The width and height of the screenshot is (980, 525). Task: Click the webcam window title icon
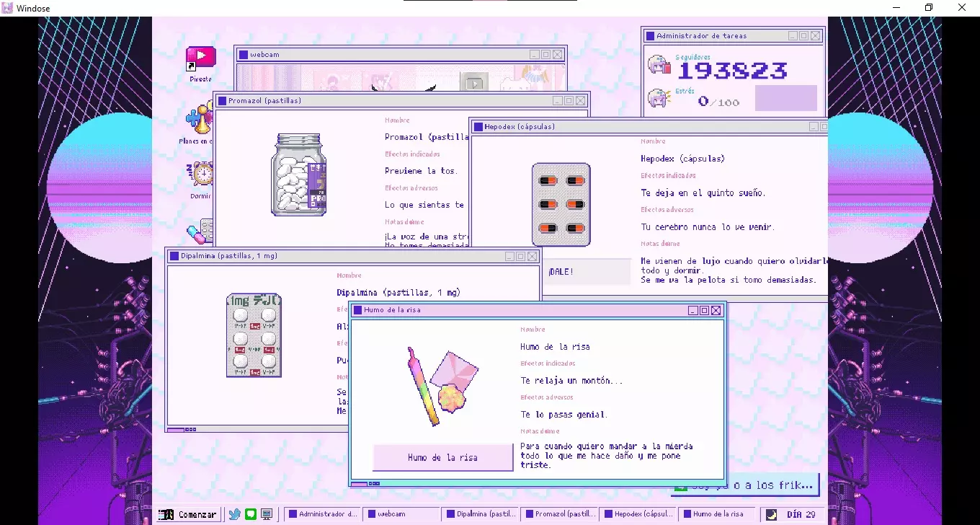tap(244, 55)
